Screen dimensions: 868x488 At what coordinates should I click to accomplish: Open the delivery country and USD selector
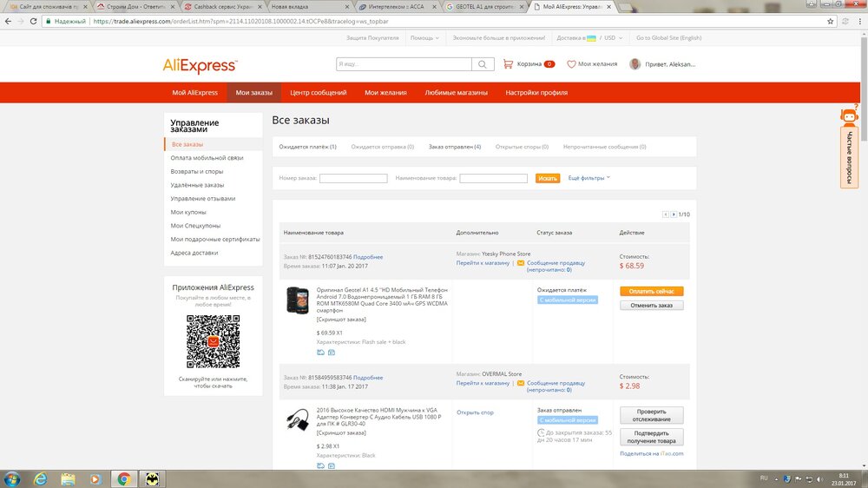pyautogui.click(x=589, y=37)
